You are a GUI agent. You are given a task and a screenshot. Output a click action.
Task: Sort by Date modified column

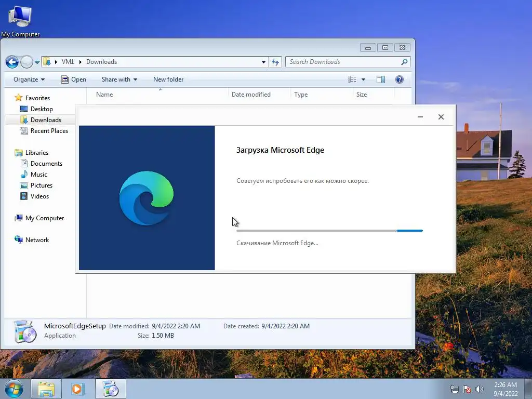(251, 95)
